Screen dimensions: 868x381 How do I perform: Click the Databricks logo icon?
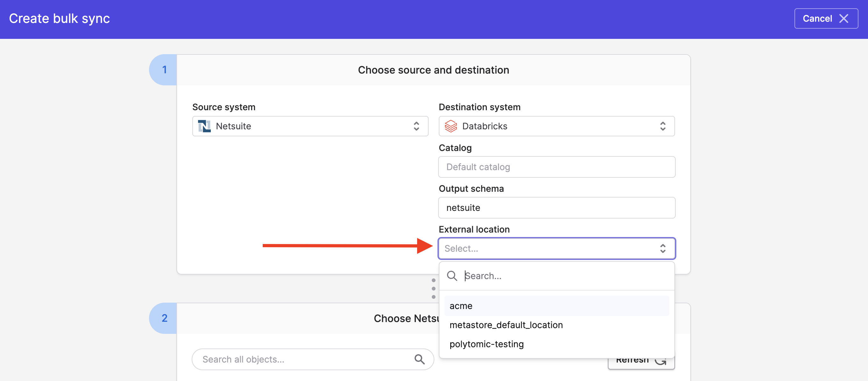(x=451, y=126)
